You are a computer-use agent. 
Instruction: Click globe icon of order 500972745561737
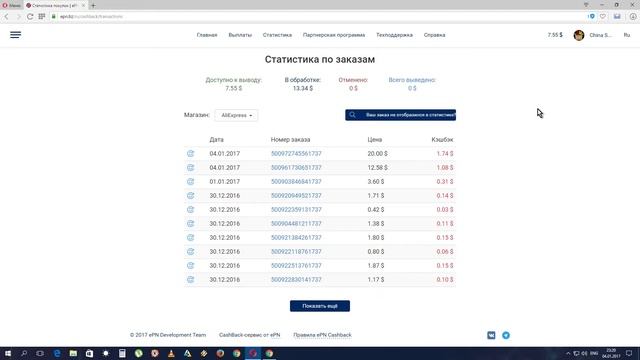191,153
